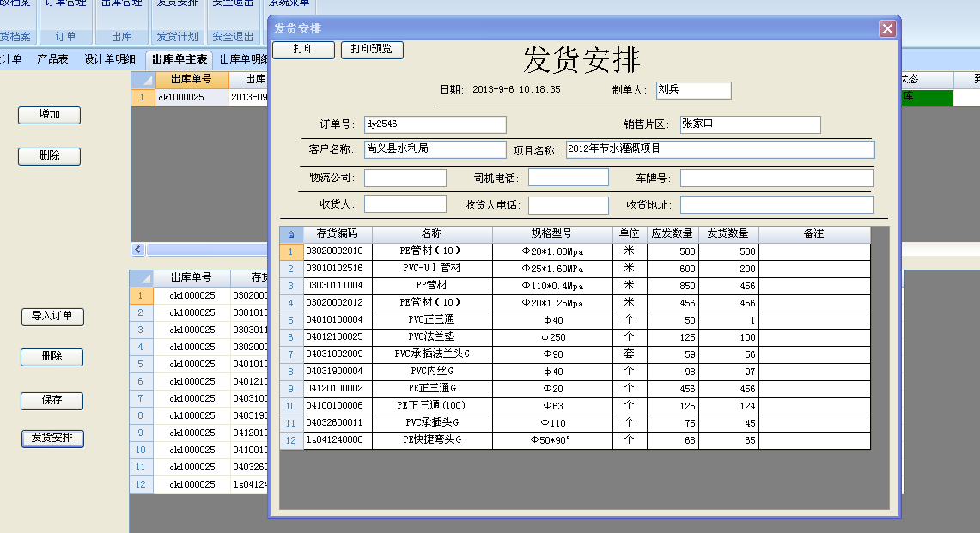This screenshot has height=533, width=980.
Task: Open the 出库 toolbar module
Action: coord(121,22)
